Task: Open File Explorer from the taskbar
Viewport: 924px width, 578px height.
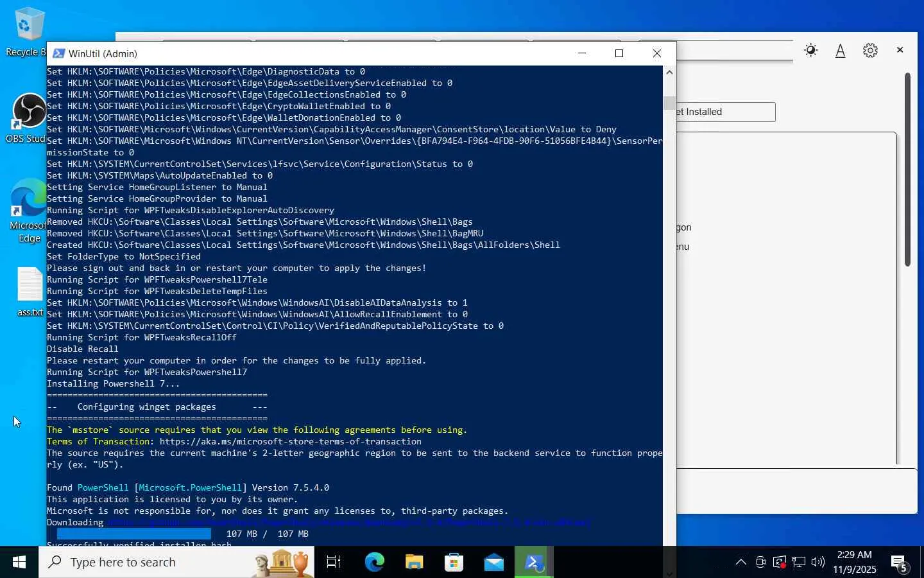Action: (415, 563)
